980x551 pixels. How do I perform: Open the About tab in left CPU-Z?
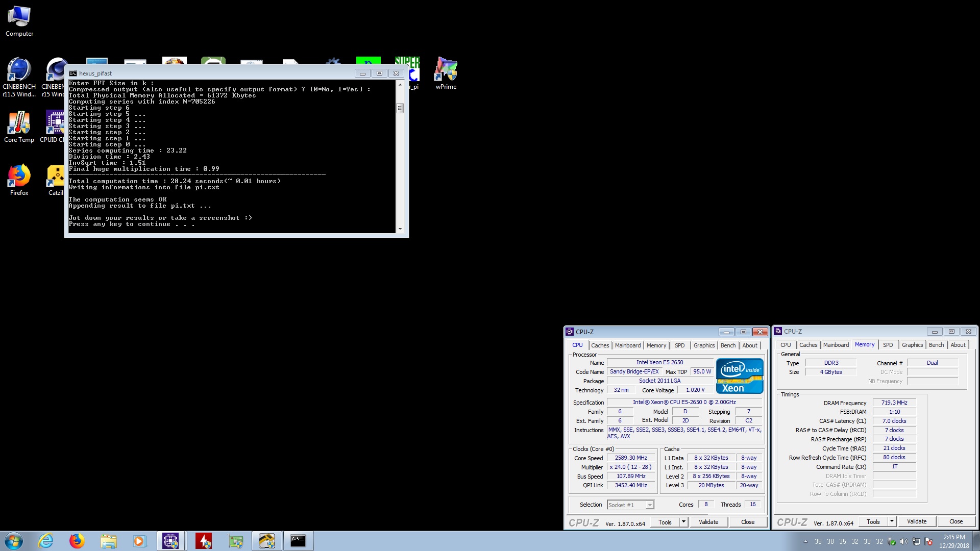click(749, 345)
